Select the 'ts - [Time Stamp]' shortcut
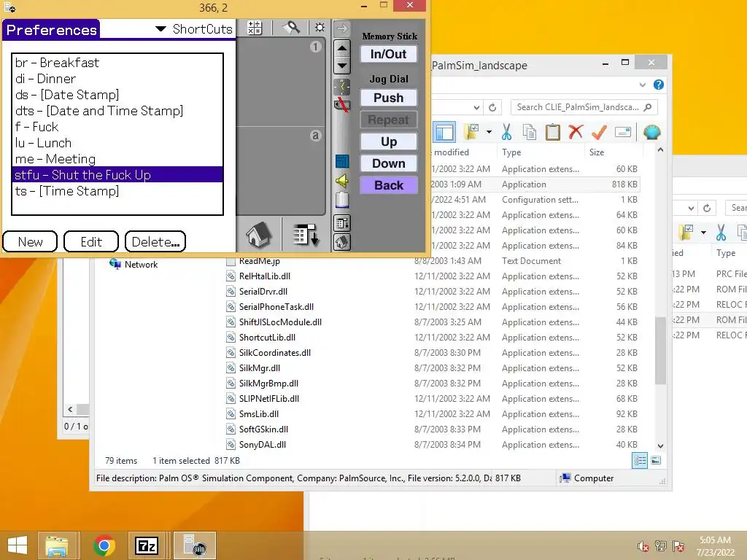The height and width of the screenshot is (560, 747). (117, 191)
